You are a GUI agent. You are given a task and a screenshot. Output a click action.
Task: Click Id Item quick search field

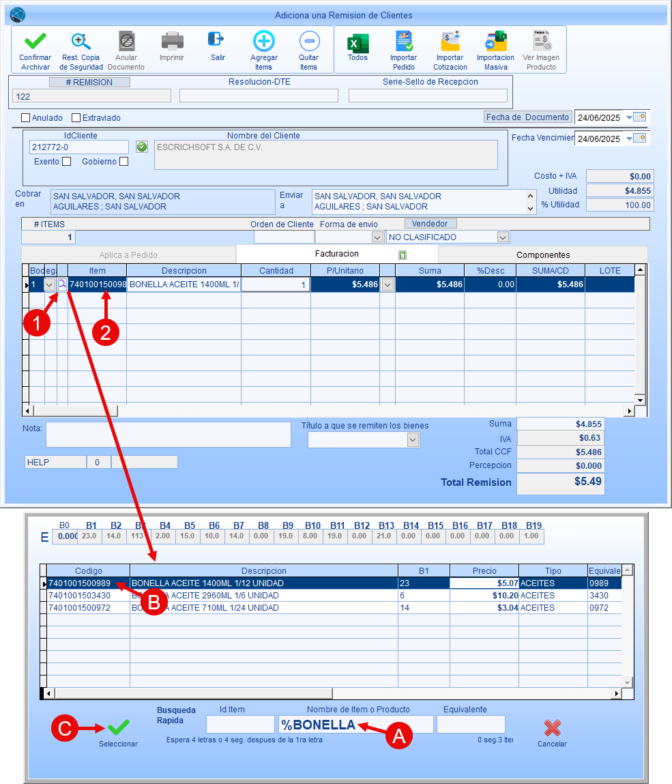point(241,725)
